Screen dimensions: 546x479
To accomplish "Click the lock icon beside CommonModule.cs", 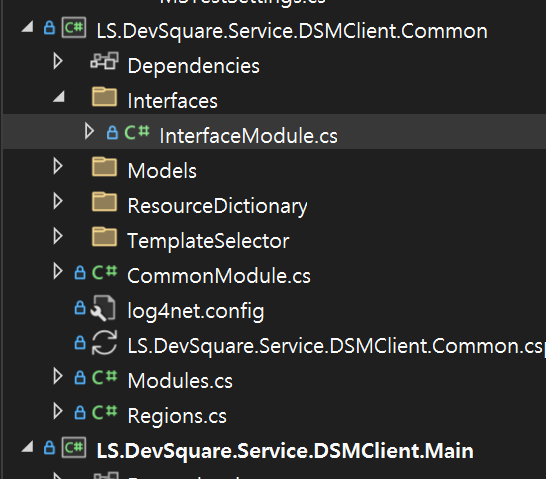I will pyautogui.click(x=80, y=273).
